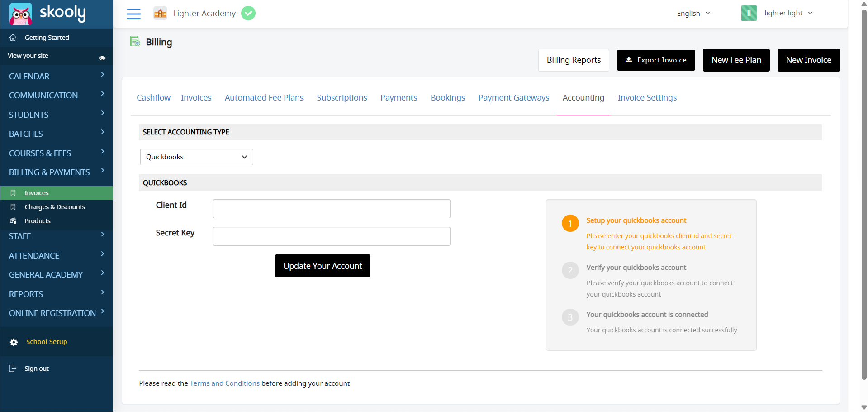Expand the STAFF sidebar section

57,236
